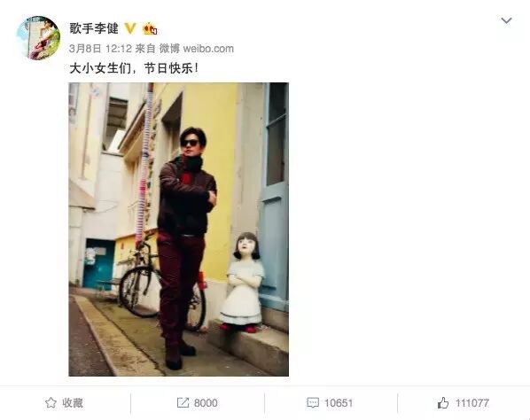Click the gold verified V badge

pyautogui.click(x=130, y=28)
